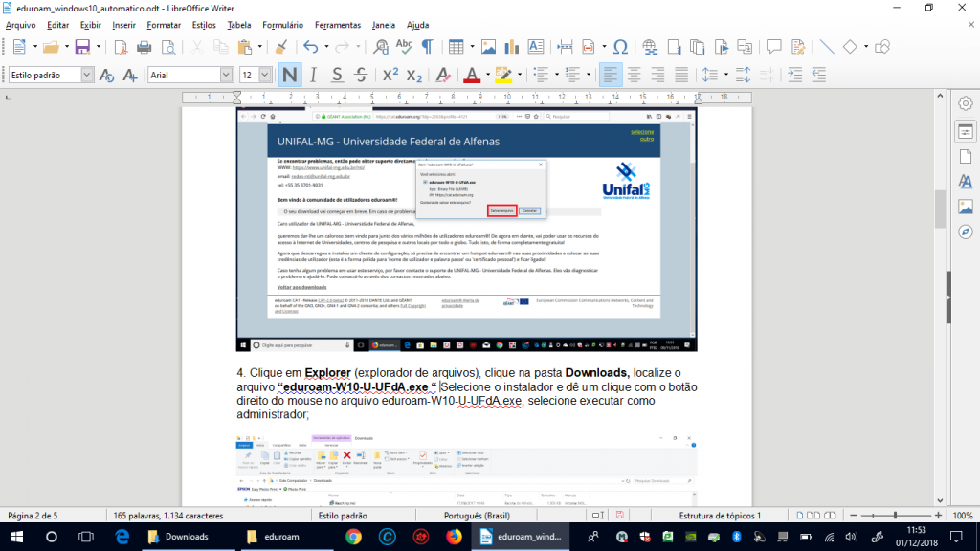Click the Insert text box icon
This screenshot has height=551, width=980.
click(536, 47)
